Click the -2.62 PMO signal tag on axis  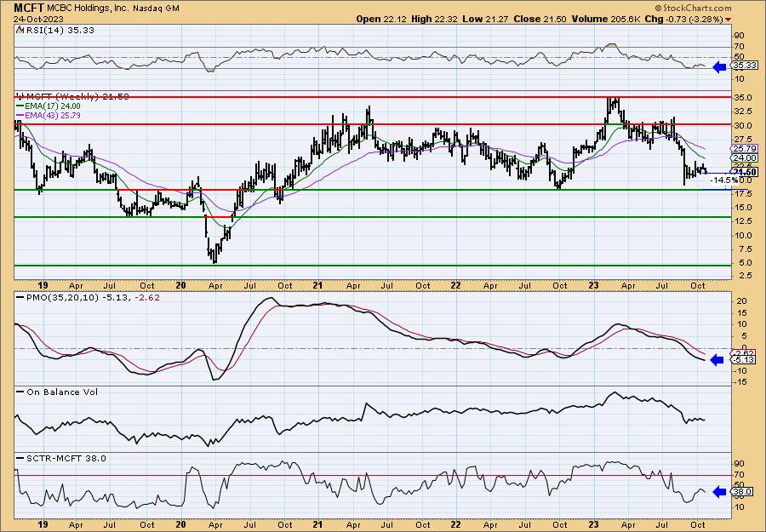click(x=744, y=353)
